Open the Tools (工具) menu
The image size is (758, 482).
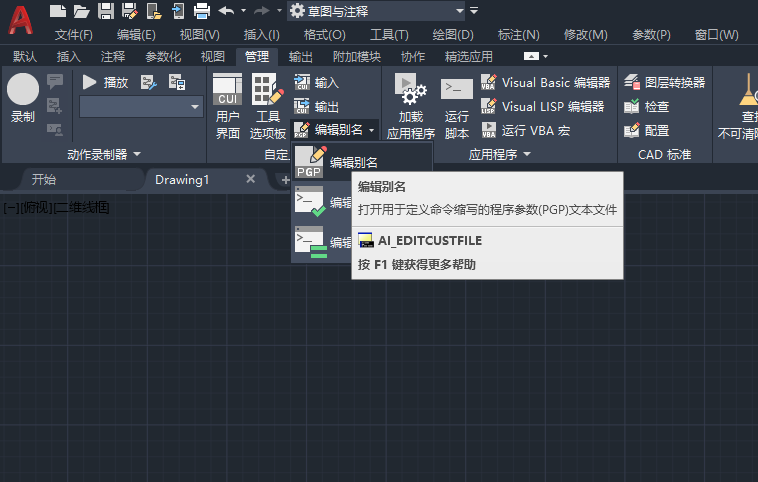pos(389,35)
